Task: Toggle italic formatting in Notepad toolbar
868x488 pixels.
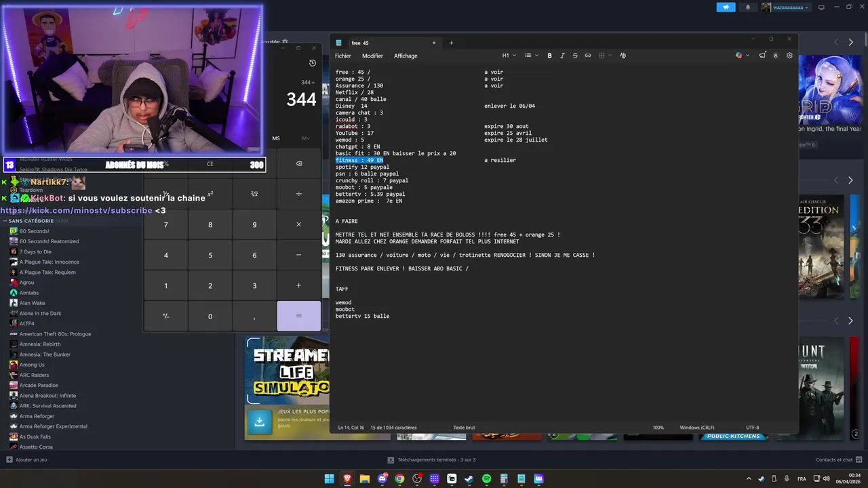Action: click(x=562, y=56)
